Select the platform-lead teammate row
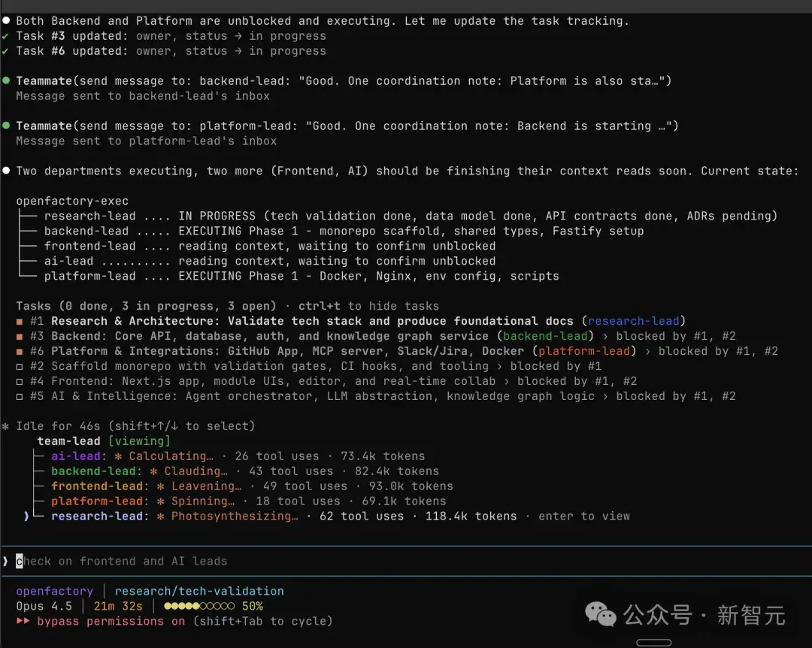Viewport: 812px width, 648px height. (248, 501)
